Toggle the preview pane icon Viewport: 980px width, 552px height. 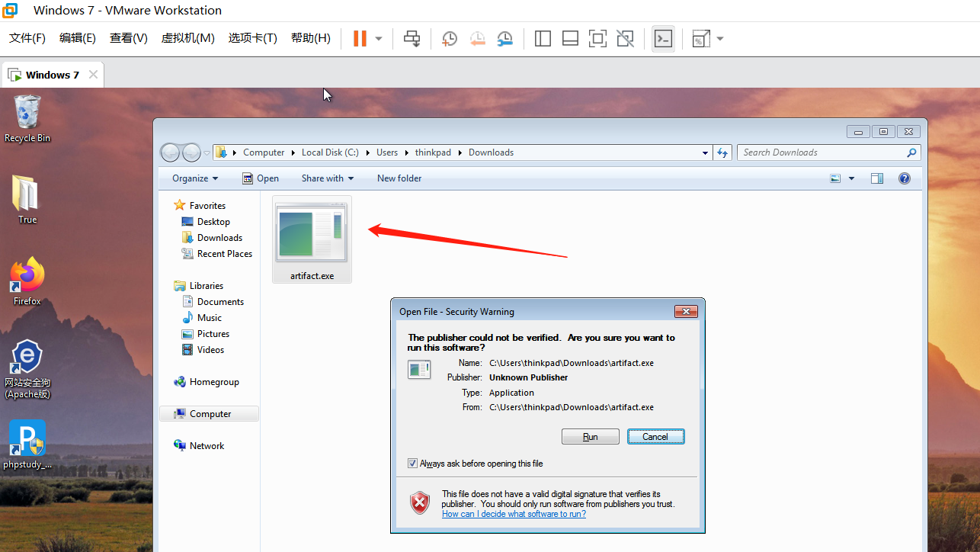(x=877, y=178)
